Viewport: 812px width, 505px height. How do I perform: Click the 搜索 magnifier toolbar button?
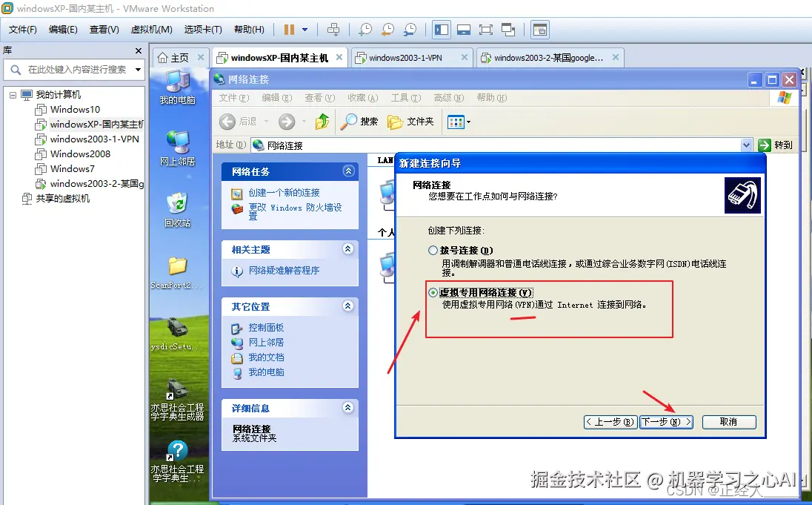point(359,122)
